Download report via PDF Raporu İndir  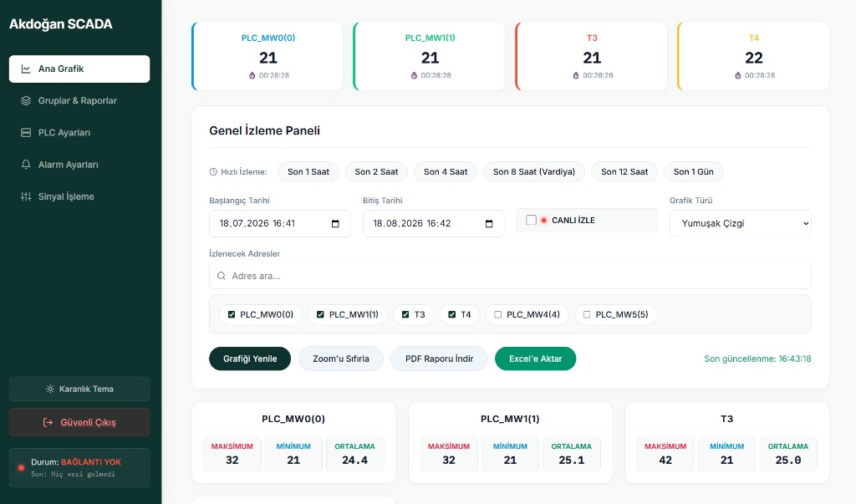pos(439,359)
